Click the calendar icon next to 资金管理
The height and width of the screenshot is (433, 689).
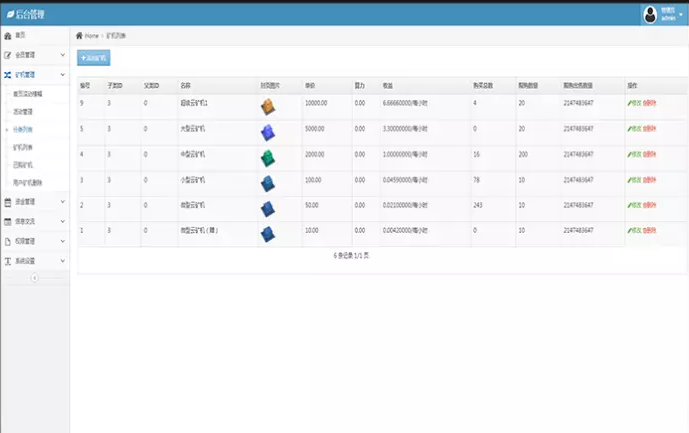pos(7,202)
